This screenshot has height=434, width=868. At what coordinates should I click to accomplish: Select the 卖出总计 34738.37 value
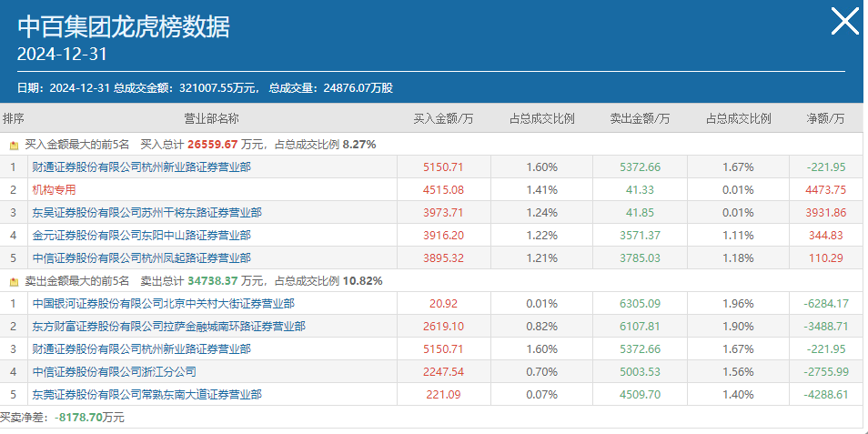213,281
